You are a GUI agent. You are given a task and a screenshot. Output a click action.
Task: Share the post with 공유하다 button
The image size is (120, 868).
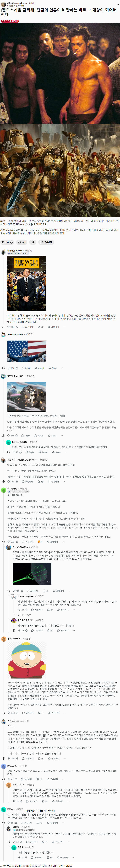46,242
